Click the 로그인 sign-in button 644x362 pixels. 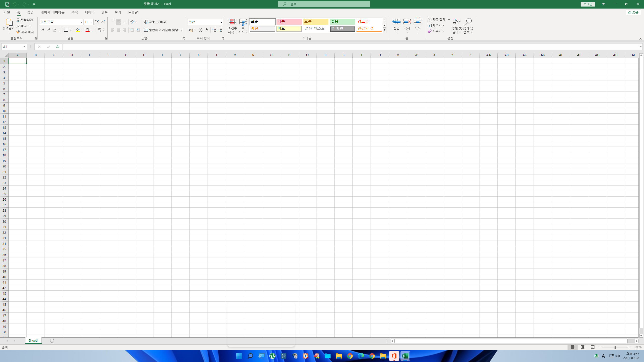click(x=588, y=4)
